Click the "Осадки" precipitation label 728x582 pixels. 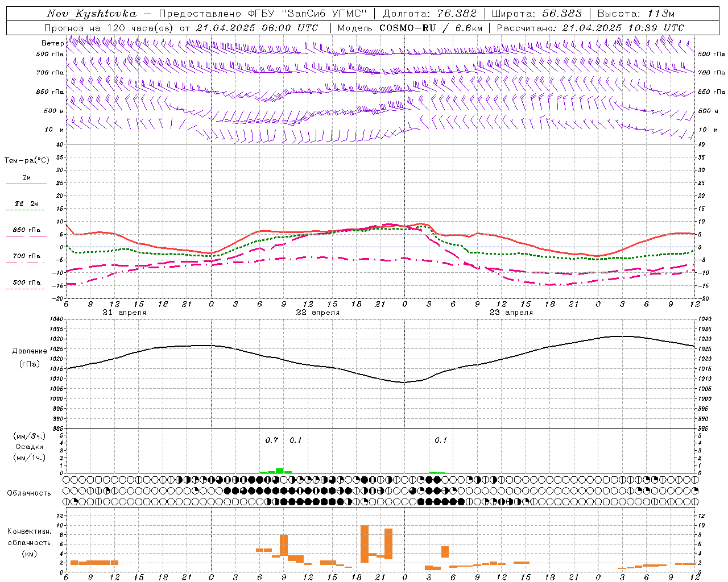point(29,447)
